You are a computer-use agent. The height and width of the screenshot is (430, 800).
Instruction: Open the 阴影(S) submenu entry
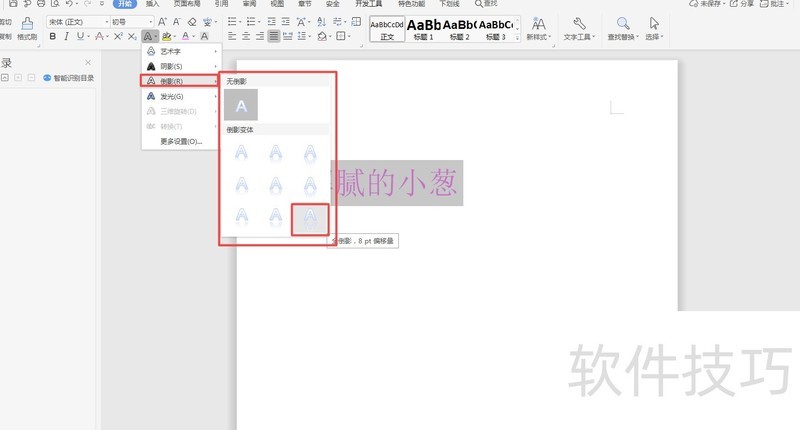point(181,66)
